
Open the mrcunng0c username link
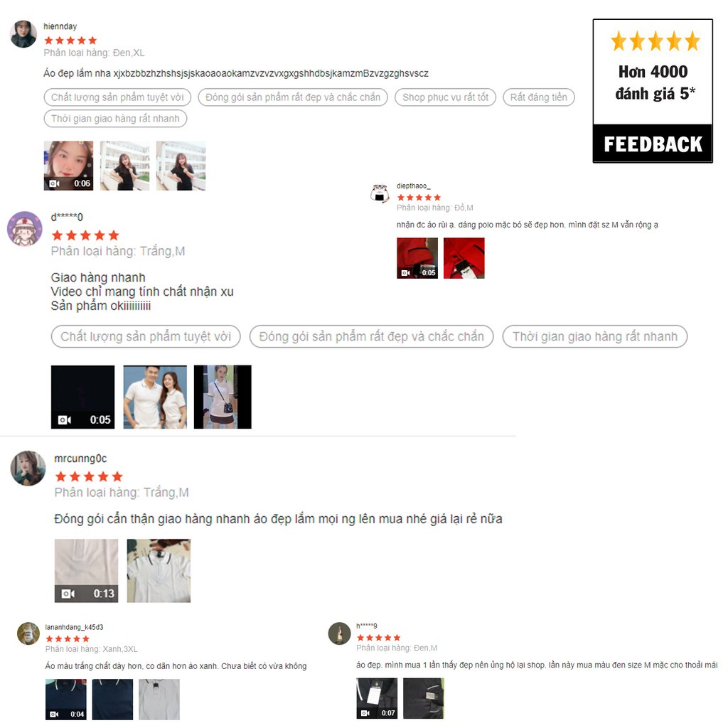80,459
